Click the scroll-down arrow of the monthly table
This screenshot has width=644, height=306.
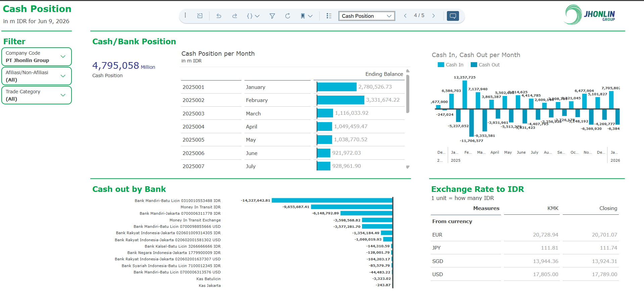pyautogui.click(x=408, y=167)
